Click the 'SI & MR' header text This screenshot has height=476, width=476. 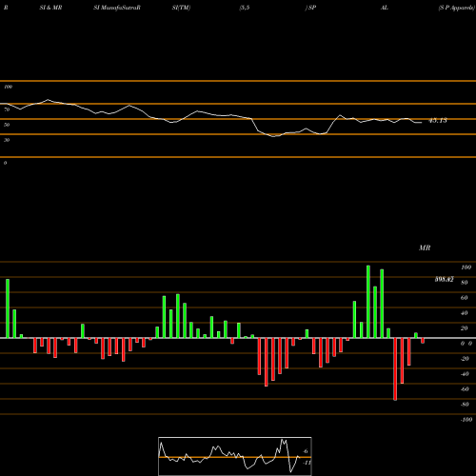[50, 8]
